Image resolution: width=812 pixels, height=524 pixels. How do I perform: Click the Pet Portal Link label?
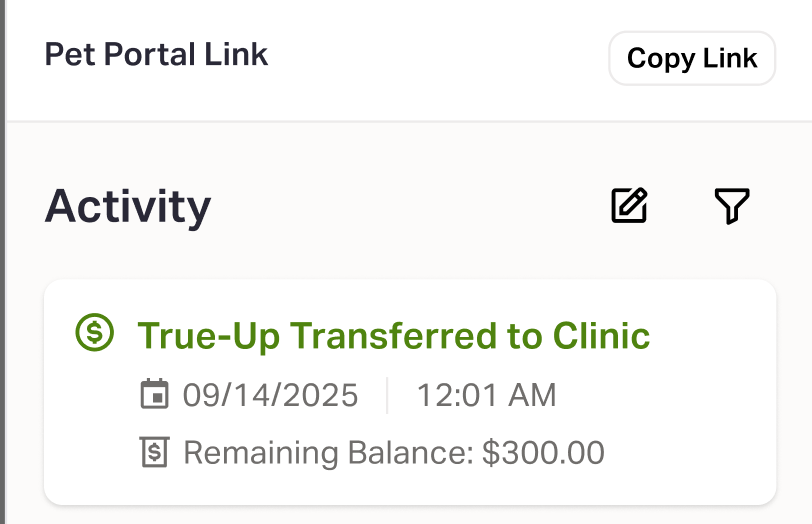(156, 54)
